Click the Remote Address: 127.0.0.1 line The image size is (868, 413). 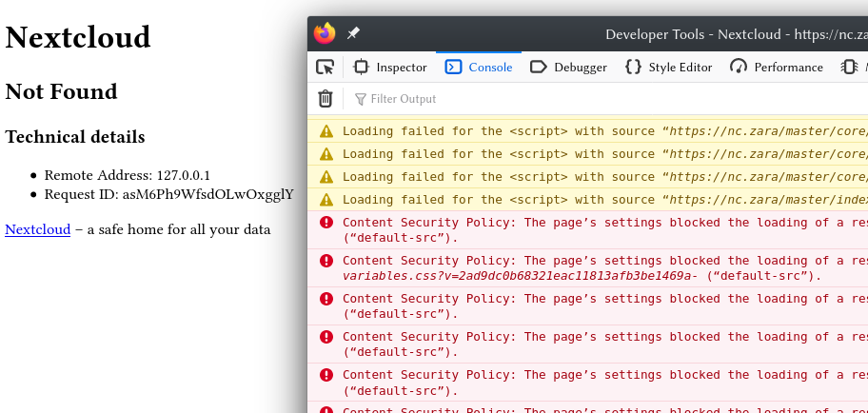click(x=128, y=175)
